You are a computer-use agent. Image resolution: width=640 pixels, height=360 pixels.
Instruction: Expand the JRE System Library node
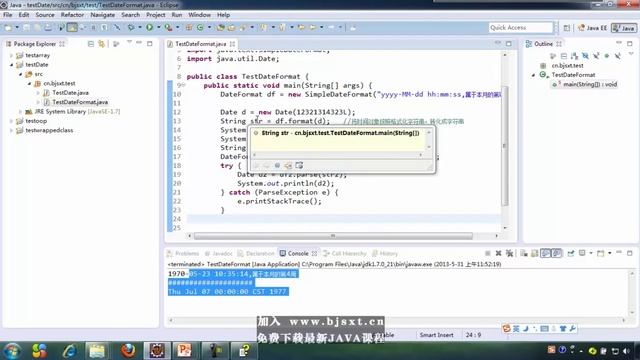[x=20, y=111]
